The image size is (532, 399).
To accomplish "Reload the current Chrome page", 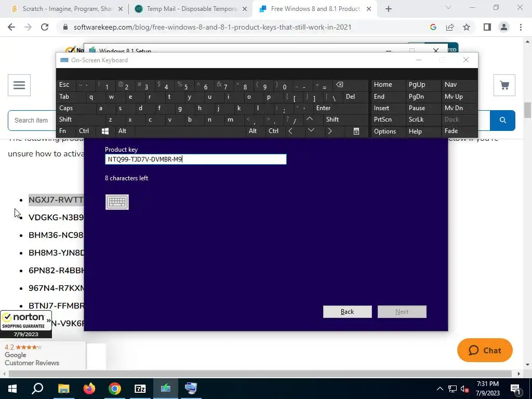I will 45,27.
